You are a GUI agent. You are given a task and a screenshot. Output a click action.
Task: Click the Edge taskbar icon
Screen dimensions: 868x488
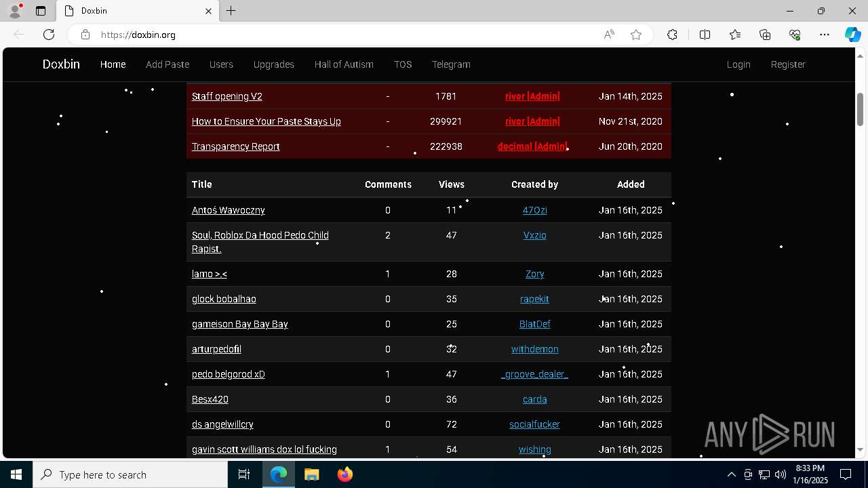(x=279, y=474)
